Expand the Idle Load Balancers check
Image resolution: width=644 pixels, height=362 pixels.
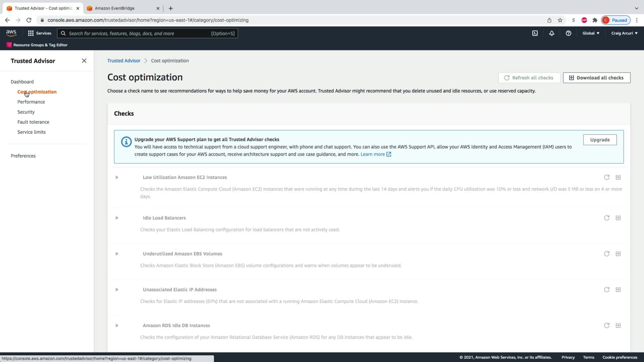(117, 218)
